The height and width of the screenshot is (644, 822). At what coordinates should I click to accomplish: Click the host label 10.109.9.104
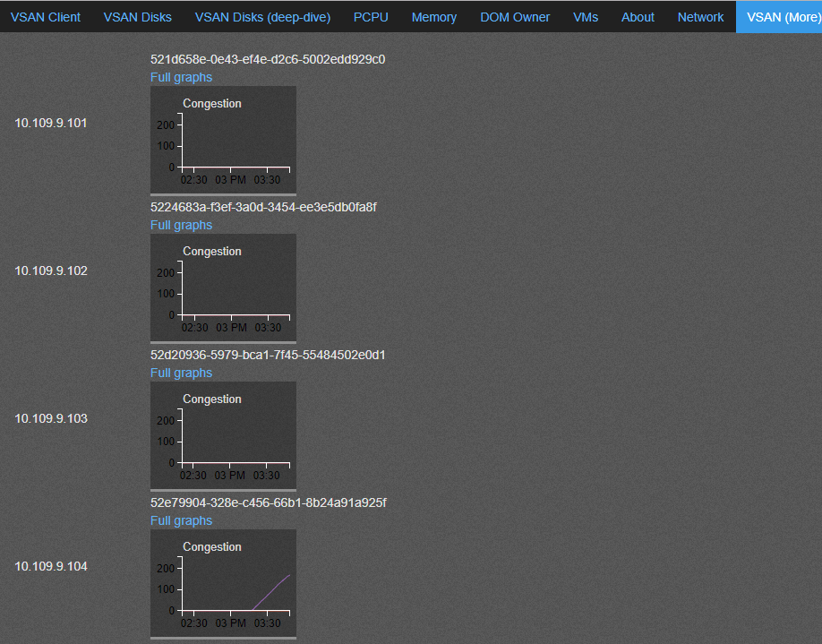point(51,566)
